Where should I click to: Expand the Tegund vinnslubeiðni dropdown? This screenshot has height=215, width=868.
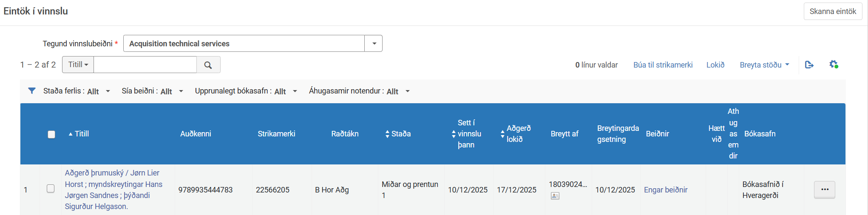coord(374,44)
